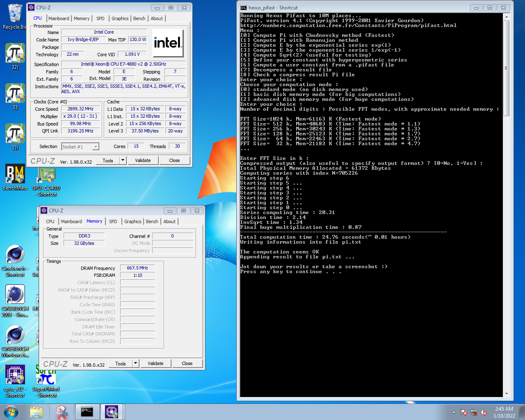Click console scrollbar up arrow

click(506, 17)
